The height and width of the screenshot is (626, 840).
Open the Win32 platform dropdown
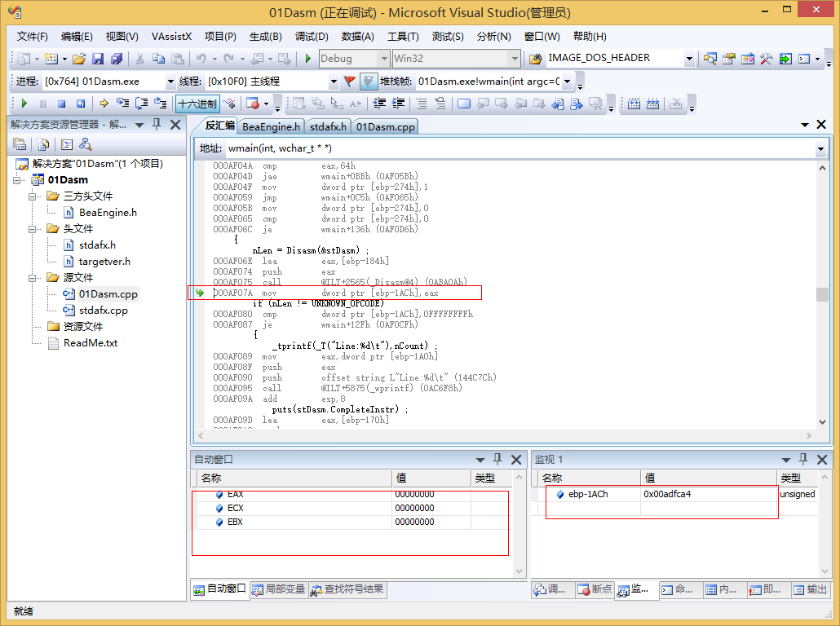pos(515,59)
